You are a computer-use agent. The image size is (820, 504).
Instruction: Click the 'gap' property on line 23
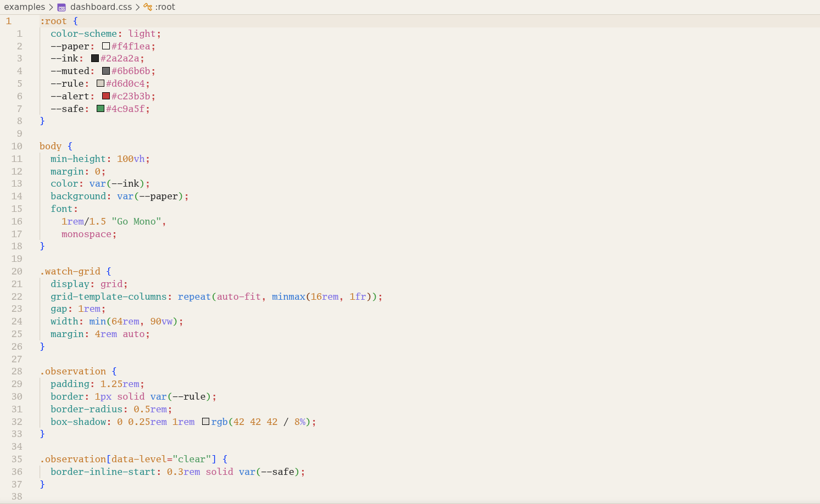59,309
